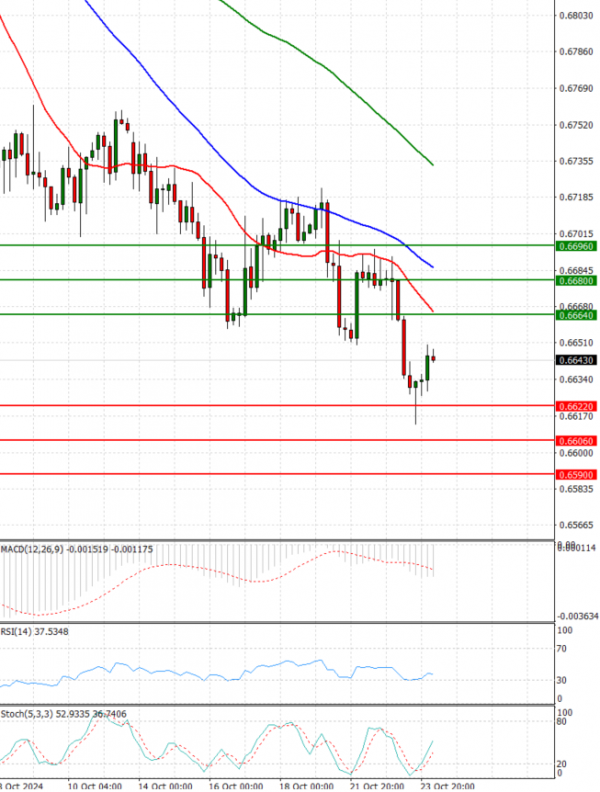Click the current price tag 0.66430

click(x=576, y=361)
